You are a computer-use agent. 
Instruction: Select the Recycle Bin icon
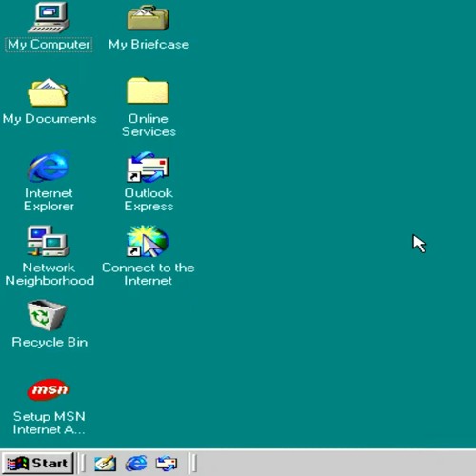tap(47, 315)
